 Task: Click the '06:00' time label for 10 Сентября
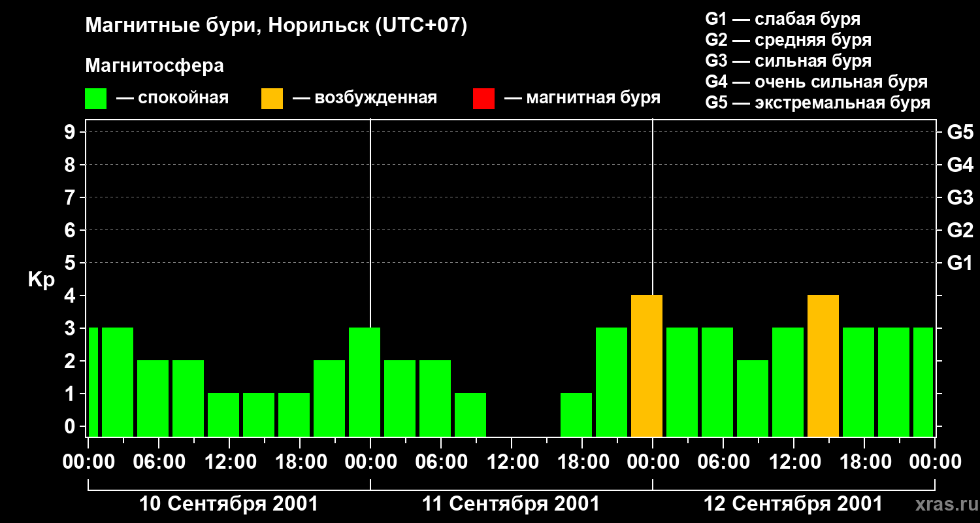coord(159,462)
